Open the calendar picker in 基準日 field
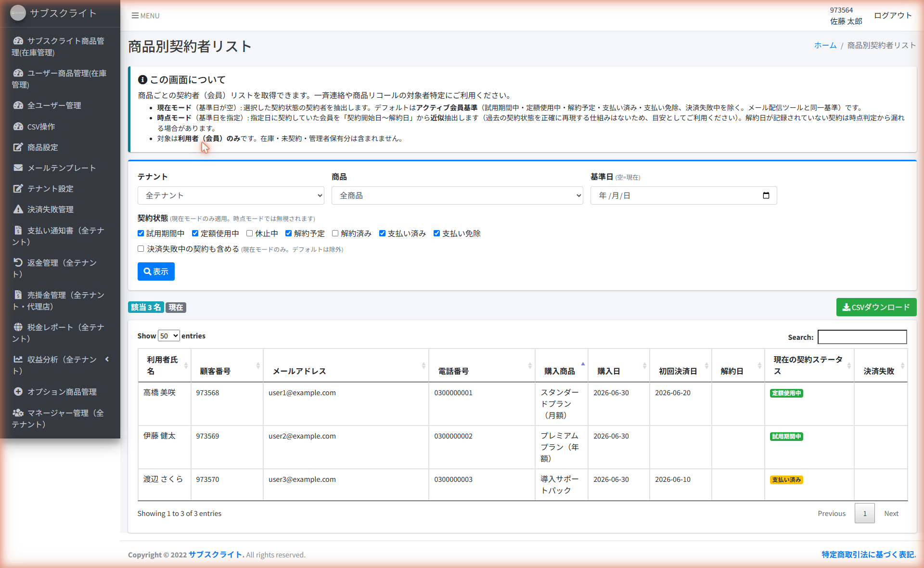The width and height of the screenshot is (924, 568). point(766,195)
